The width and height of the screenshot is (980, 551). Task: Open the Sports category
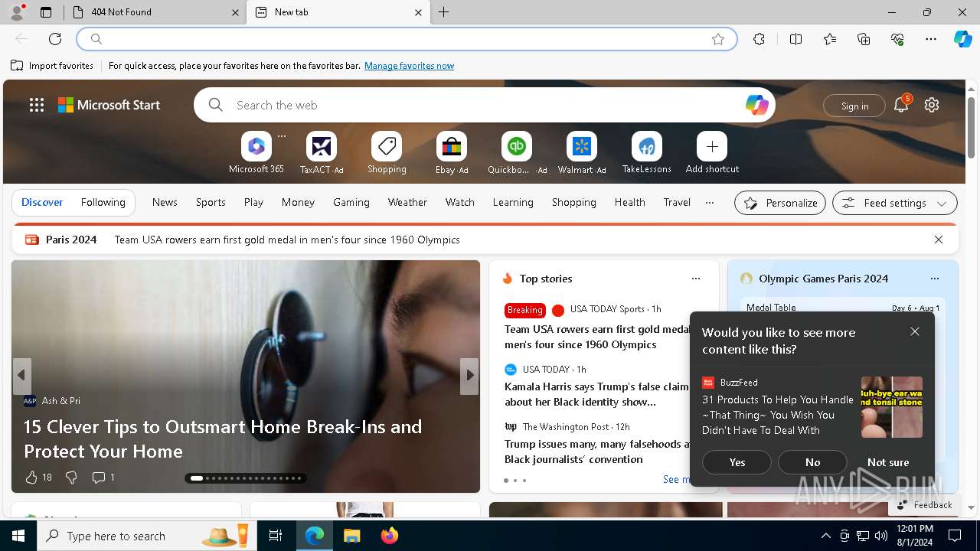click(x=211, y=202)
